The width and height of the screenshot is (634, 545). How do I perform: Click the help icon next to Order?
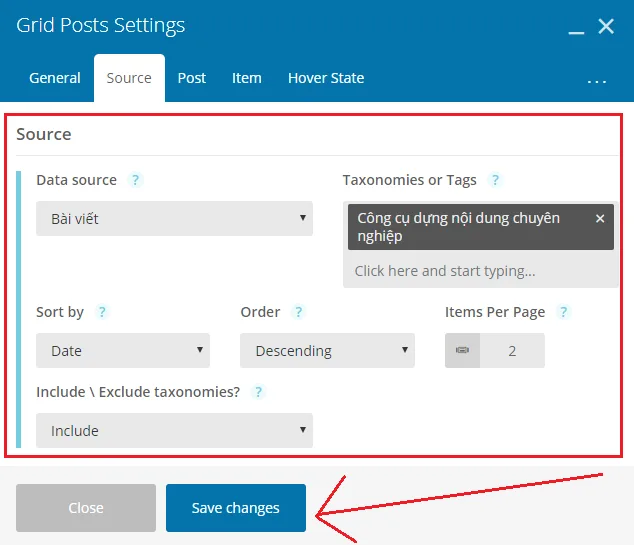[x=298, y=312]
